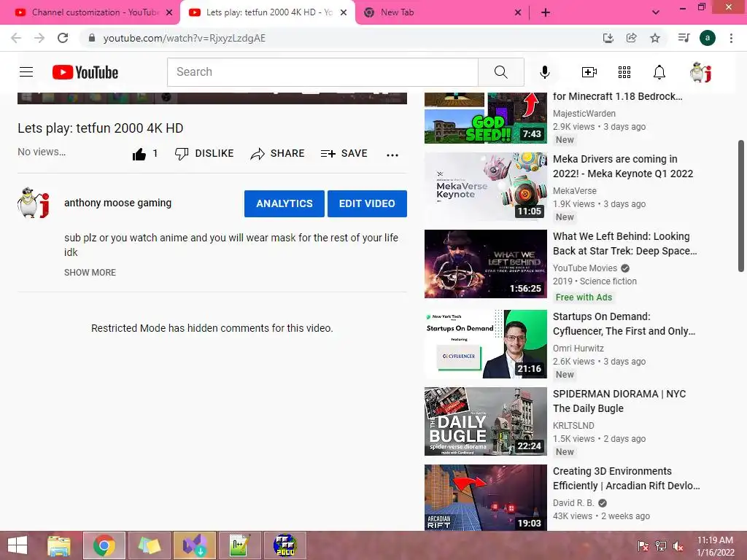Open the YouTube apps grid
Viewport: 747px width, 560px height.
pyautogui.click(x=624, y=72)
